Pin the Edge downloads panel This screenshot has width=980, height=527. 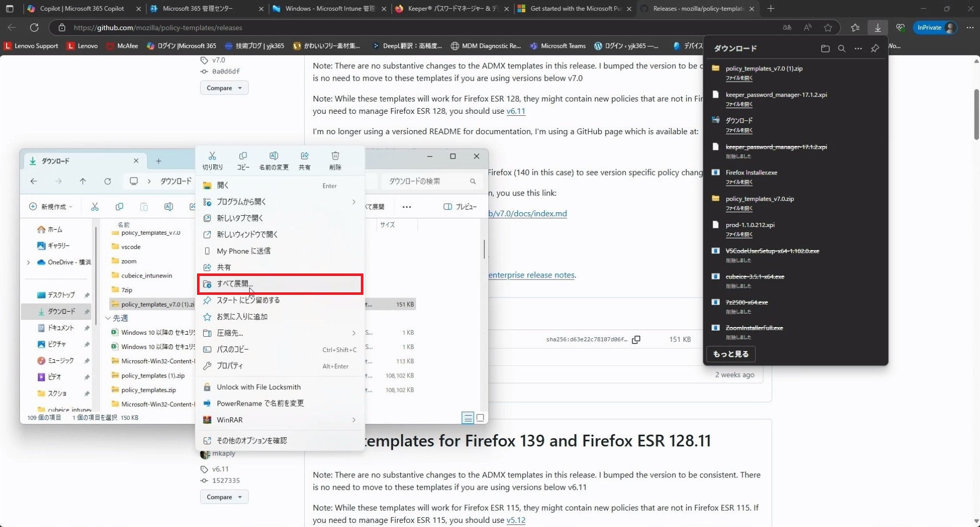875,48
